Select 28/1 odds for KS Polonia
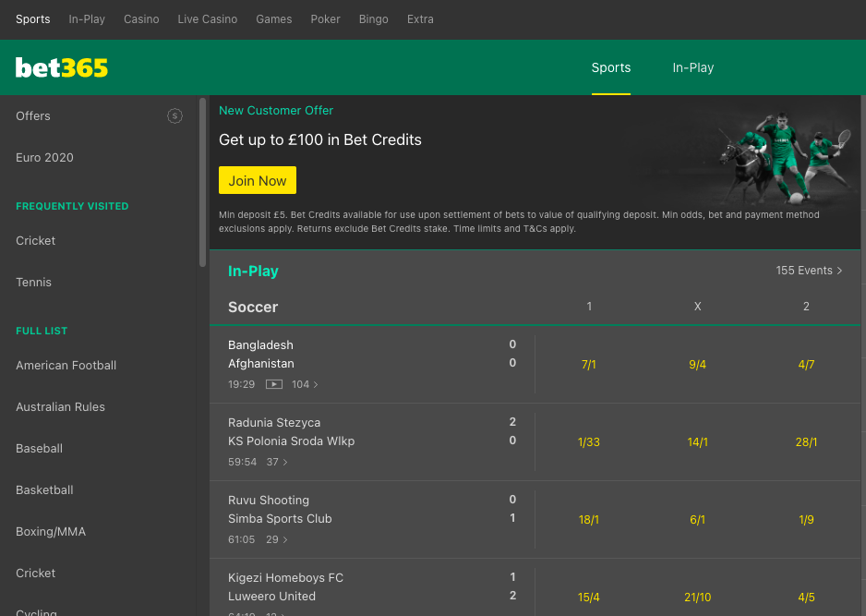866x616 pixels. [806, 442]
